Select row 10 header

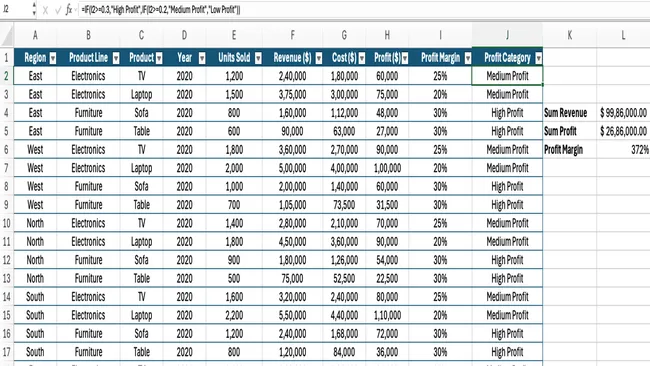tap(7, 223)
